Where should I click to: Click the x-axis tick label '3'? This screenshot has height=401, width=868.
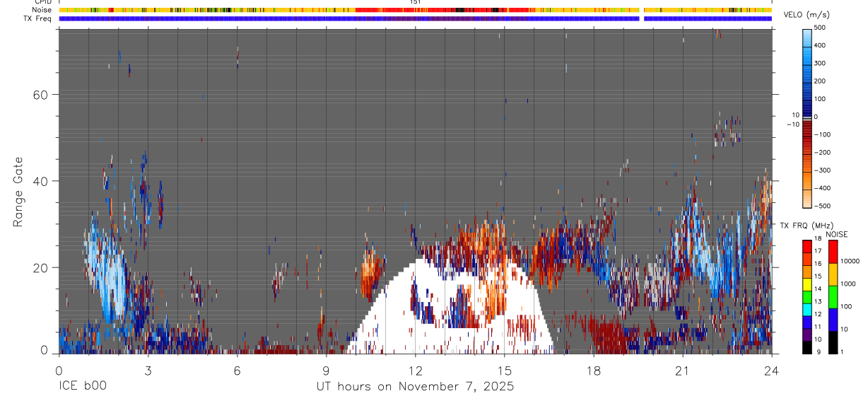148,370
